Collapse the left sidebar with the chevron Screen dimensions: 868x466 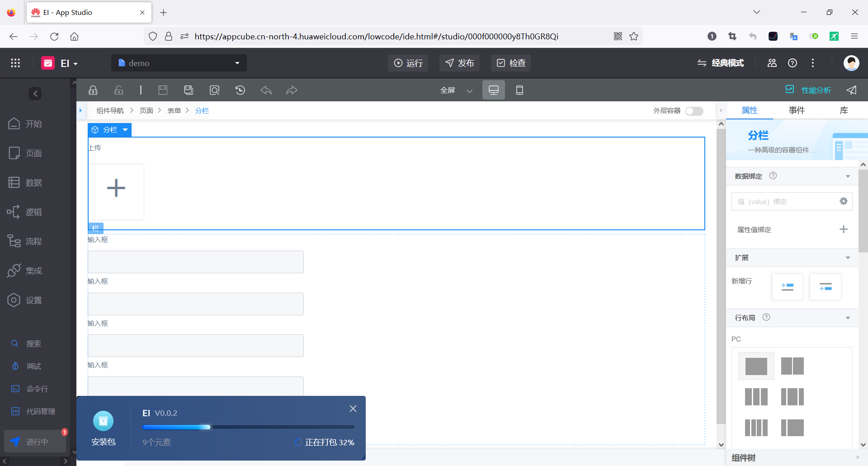tap(35, 94)
